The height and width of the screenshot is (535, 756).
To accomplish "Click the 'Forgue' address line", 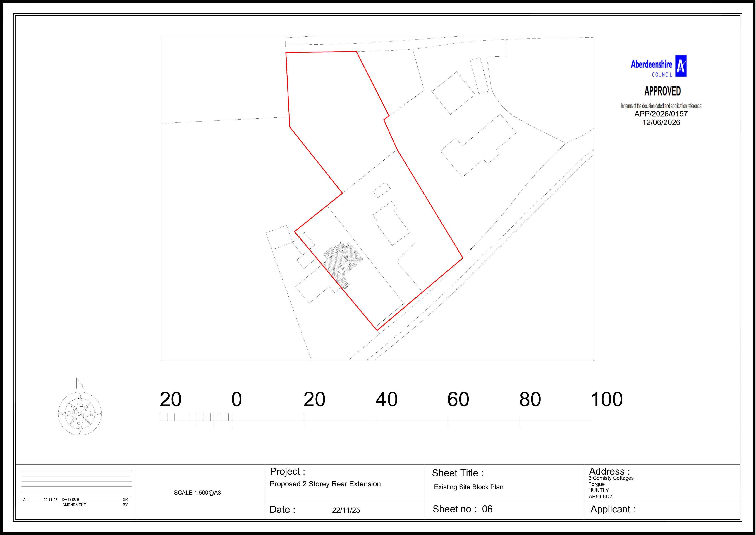I will pyautogui.click(x=596, y=484).
